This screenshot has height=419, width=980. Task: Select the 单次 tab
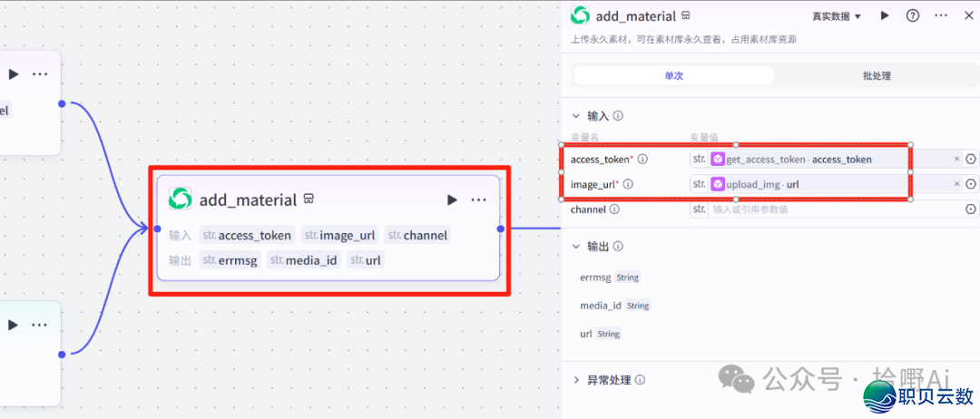tap(673, 75)
